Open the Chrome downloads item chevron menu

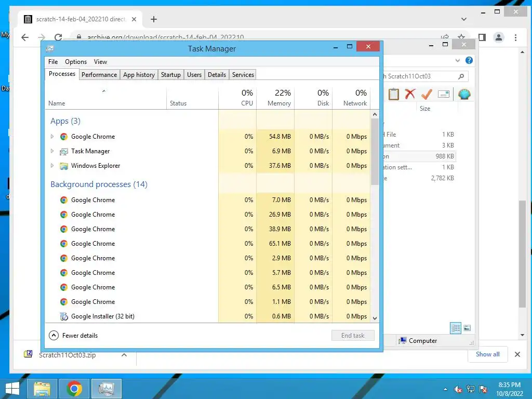coord(124,355)
